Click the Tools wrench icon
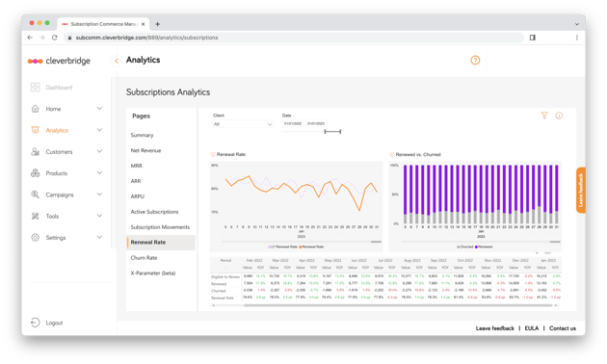The image size is (607, 364). pyautogui.click(x=36, y=216)
